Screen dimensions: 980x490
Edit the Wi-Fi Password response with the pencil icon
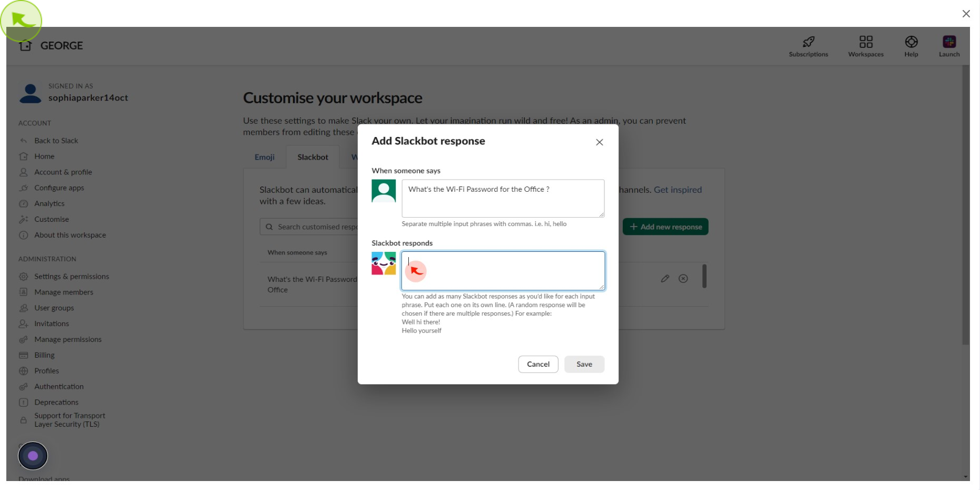point(665,278)
